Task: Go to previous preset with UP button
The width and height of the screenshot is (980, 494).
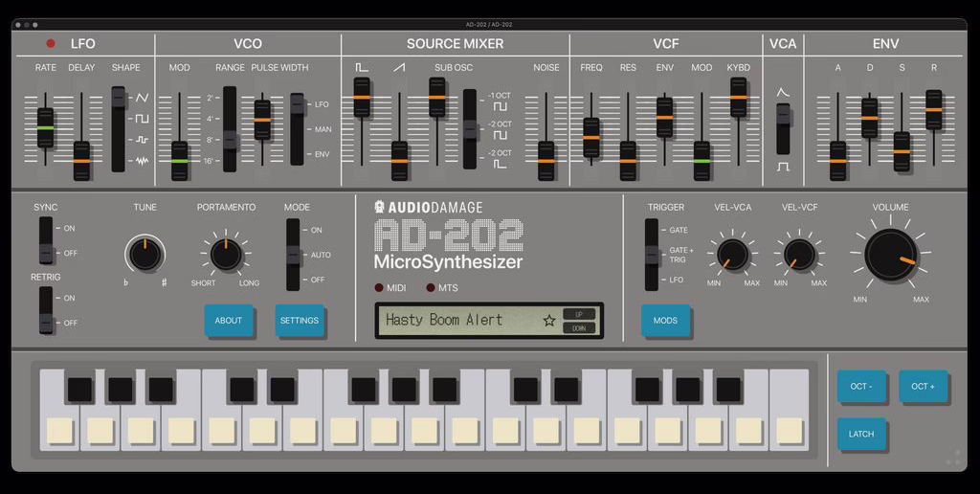Action: coord(579,314)
